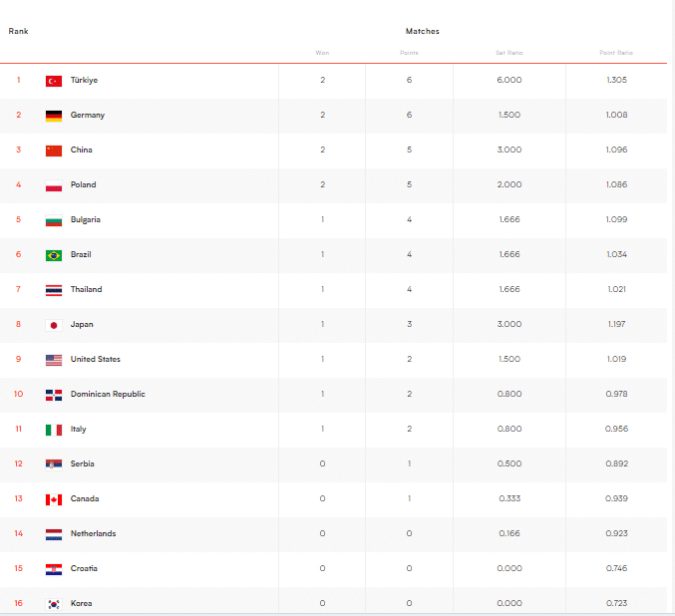Click the Netherlands flag icon
Viewport: 675px width, 616px height.
[x=54, y=534]
